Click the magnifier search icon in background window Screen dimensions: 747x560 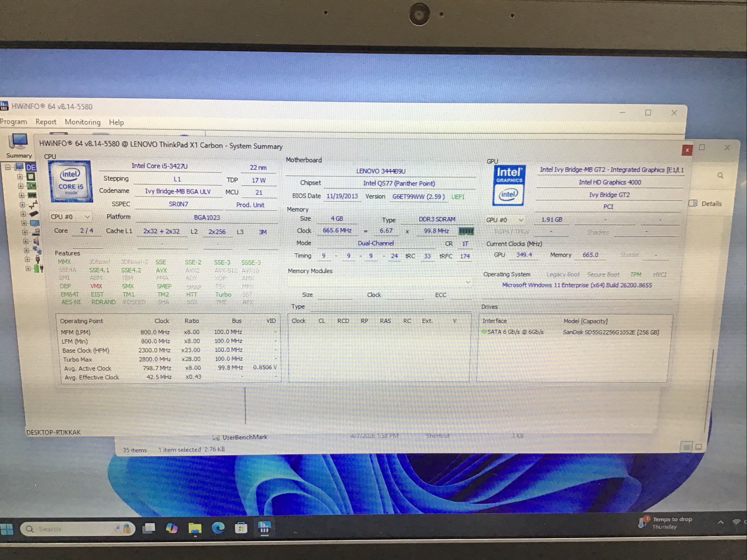[720, 176]
